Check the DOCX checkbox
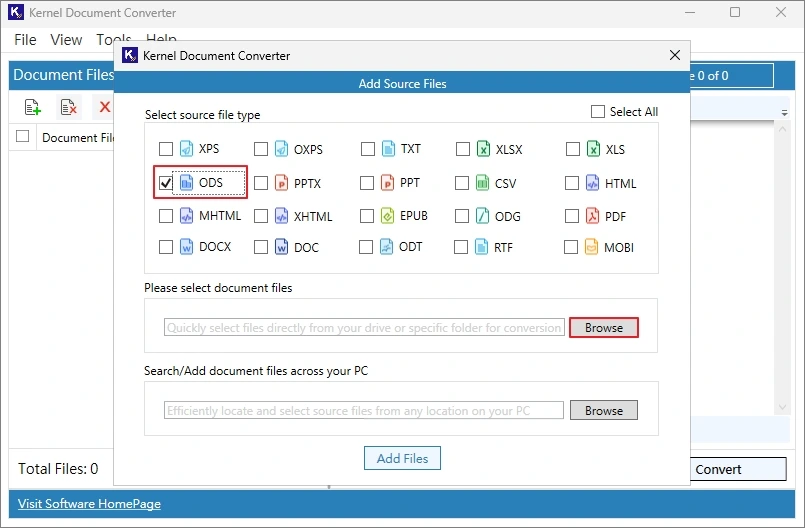This screenshot has height=528, width=805. coord(166,247)
